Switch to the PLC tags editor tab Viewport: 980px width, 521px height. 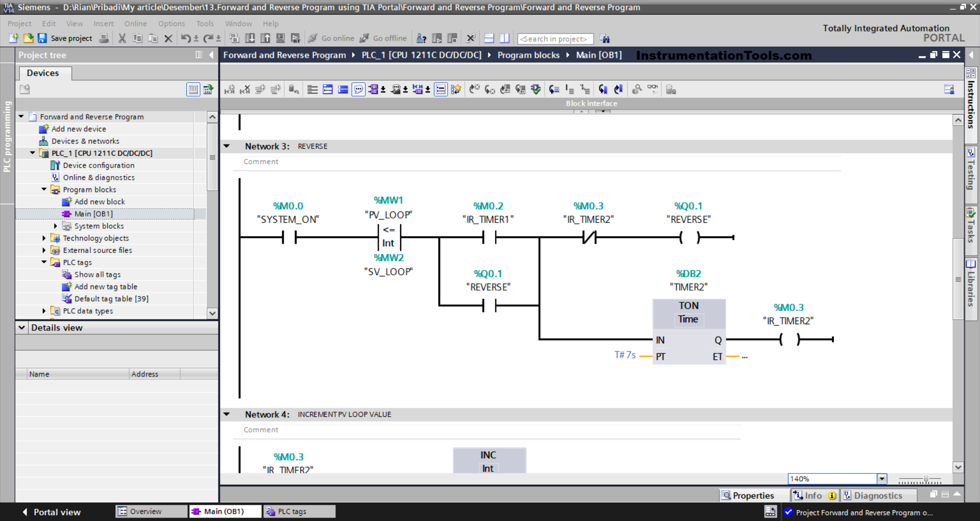click(300, 511)
